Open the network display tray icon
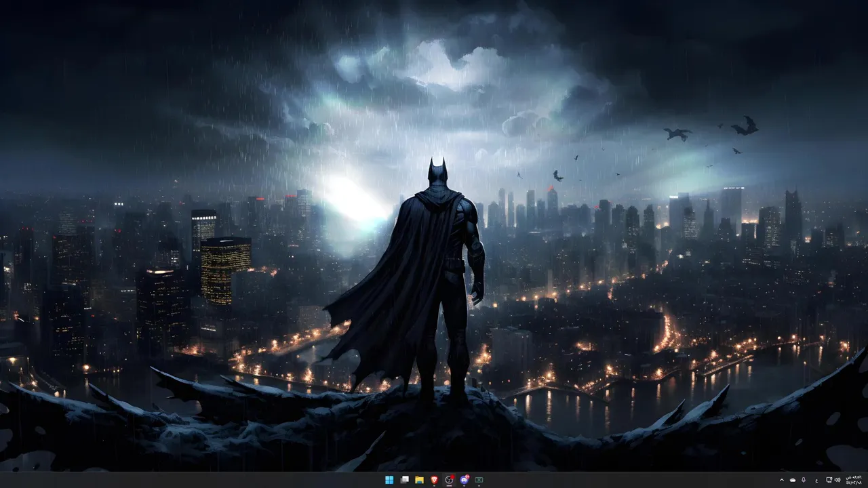868x488 pixels. click(x=829, y=480)
